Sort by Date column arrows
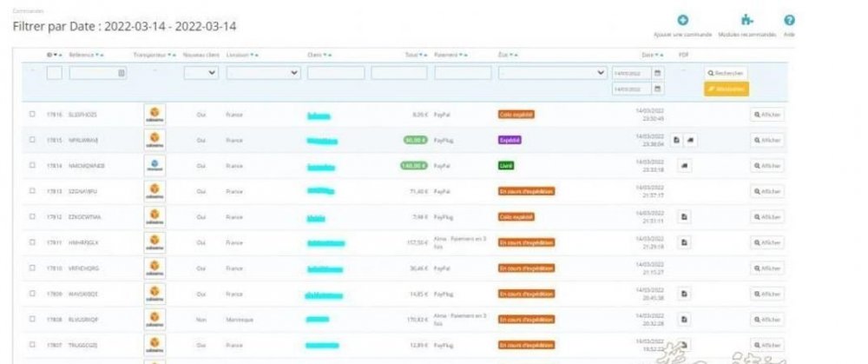 tap(660, 55)
